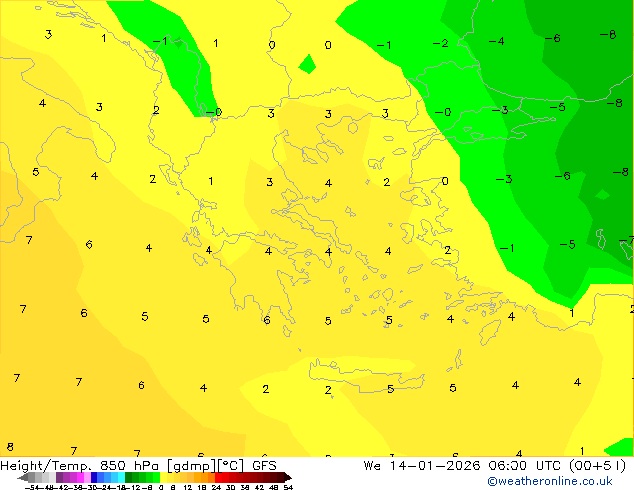Select the 'Height/Temp. 850 hPa' chart title
Image resolution: width=634 pixels, height=490 pixels.
click(x=81, y=466)
